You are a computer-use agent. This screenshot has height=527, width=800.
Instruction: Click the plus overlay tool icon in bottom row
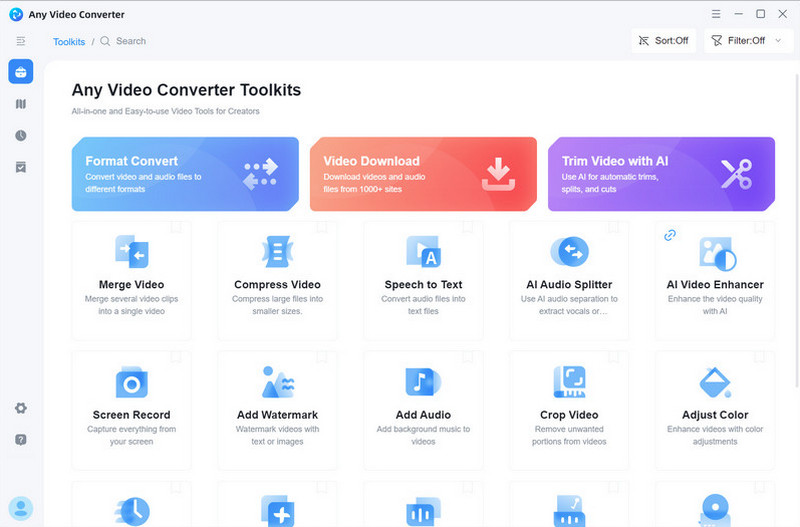278,511
